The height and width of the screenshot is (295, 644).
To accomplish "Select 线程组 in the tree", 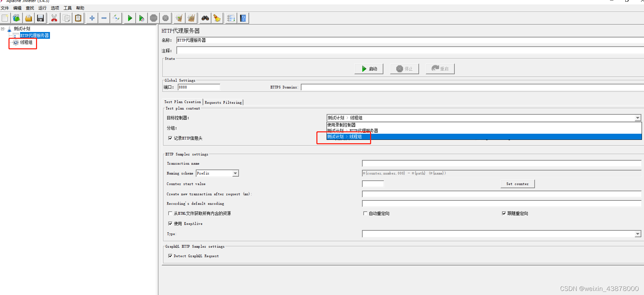I will coord(26,42).
